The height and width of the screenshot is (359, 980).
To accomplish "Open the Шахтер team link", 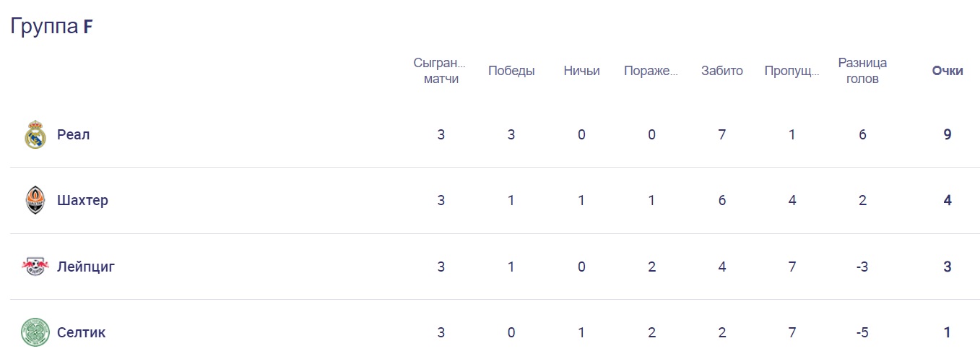I will (x=82, y=201).
